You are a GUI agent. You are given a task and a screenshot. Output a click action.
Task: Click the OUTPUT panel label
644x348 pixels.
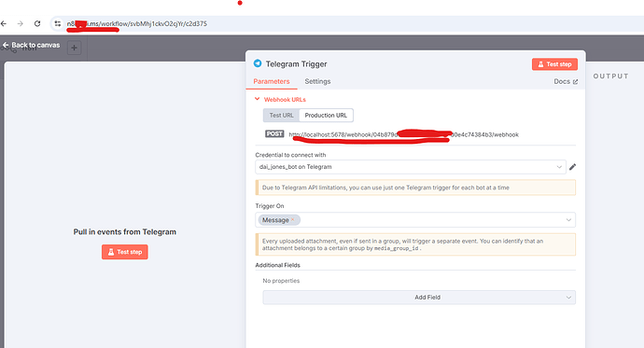610,76
